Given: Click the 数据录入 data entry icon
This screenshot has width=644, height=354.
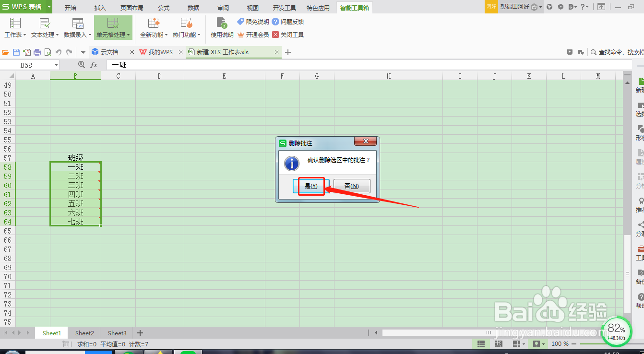Looking at the screenshot, I should click(x=78, y=23).
